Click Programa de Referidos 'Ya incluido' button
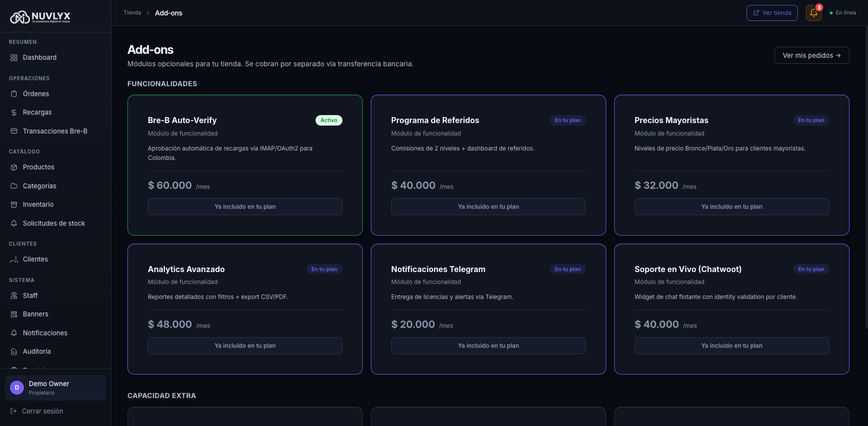Screen dimensions: 868x426 pos(488,207)
